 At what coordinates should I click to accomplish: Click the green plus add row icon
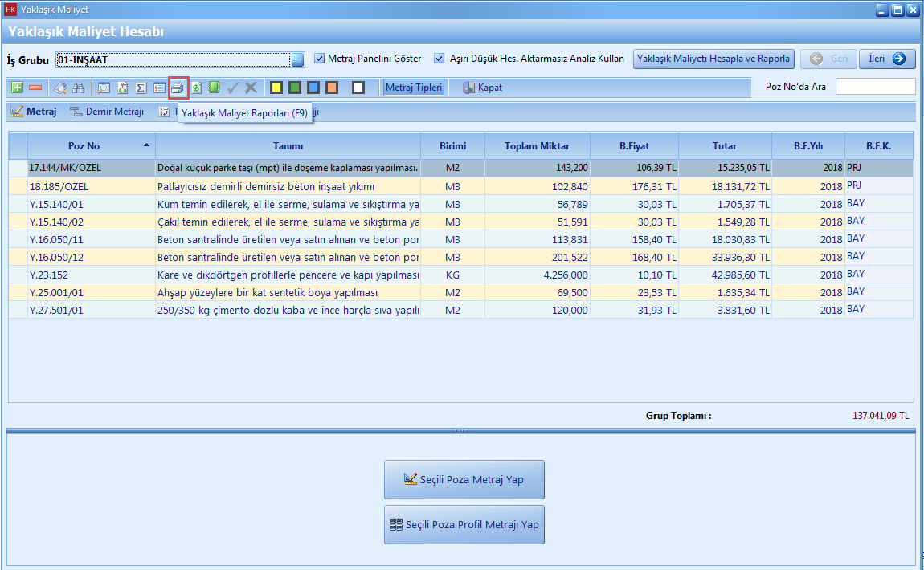click(17, 88)
